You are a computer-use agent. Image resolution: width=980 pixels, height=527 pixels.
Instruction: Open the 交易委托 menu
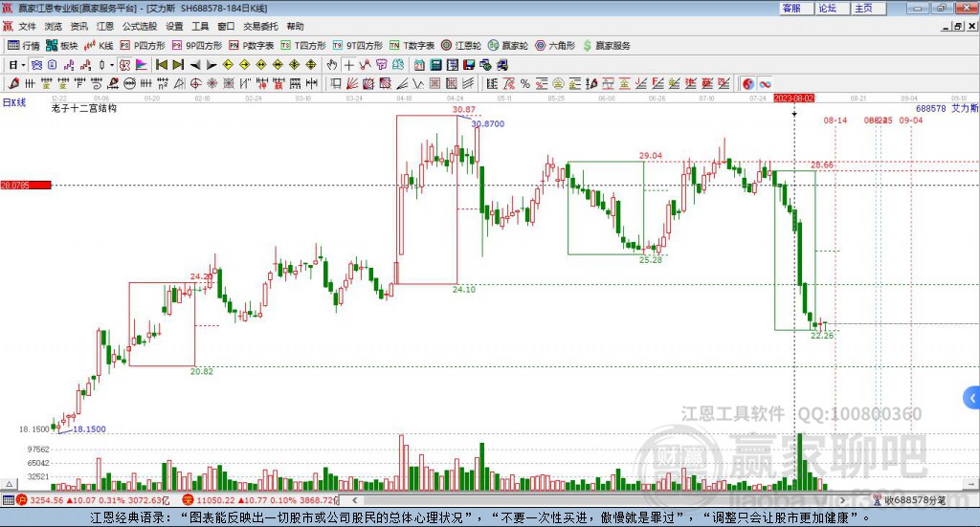[x=260, y=26]
